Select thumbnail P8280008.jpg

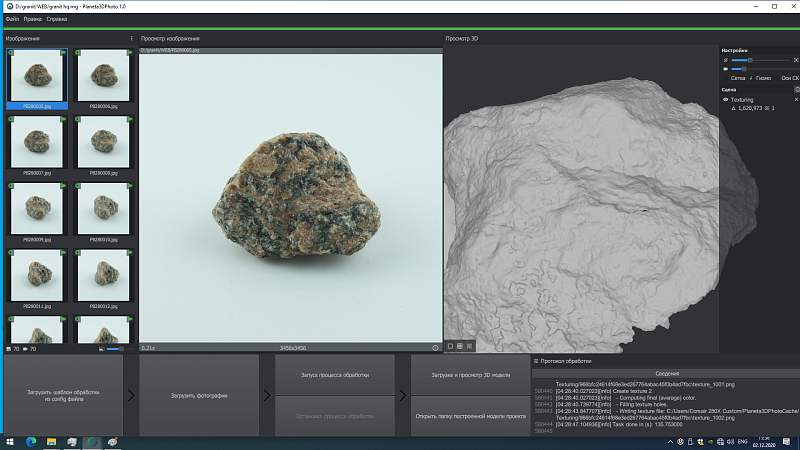(x=104, y=145)
